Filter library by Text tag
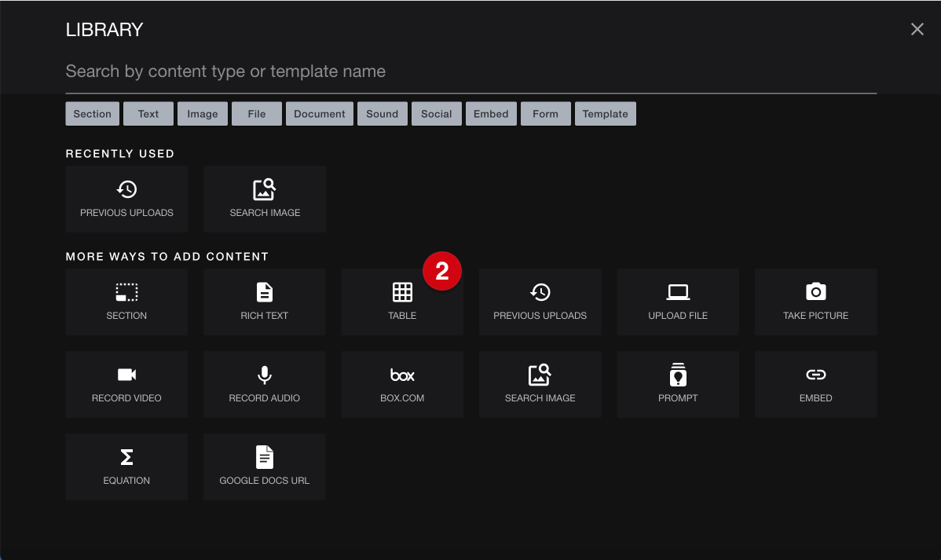The image size is (941, 560). pyautogui.click(x=148, y=113)
